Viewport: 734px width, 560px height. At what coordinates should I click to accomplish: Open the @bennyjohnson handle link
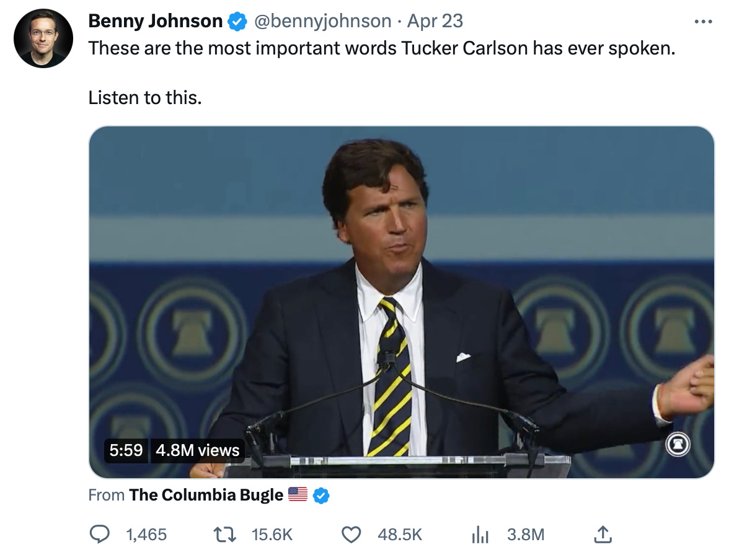[x=322, y=21]
